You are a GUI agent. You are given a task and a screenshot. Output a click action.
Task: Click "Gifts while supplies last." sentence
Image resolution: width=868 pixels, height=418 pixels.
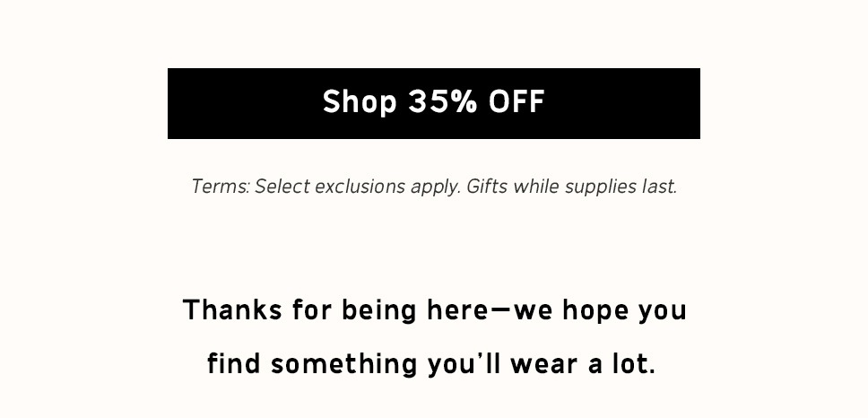[571, 187]
